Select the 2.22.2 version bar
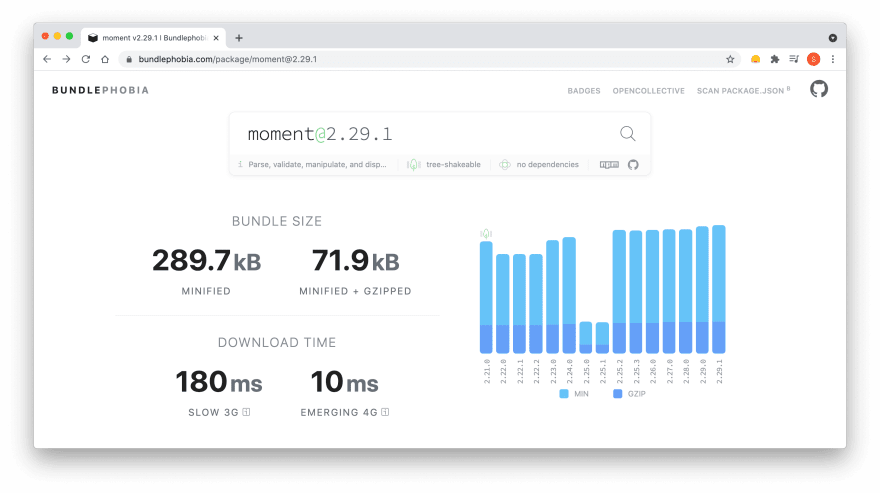This screenshot has height=493, width=880. [x=536, y=304]
